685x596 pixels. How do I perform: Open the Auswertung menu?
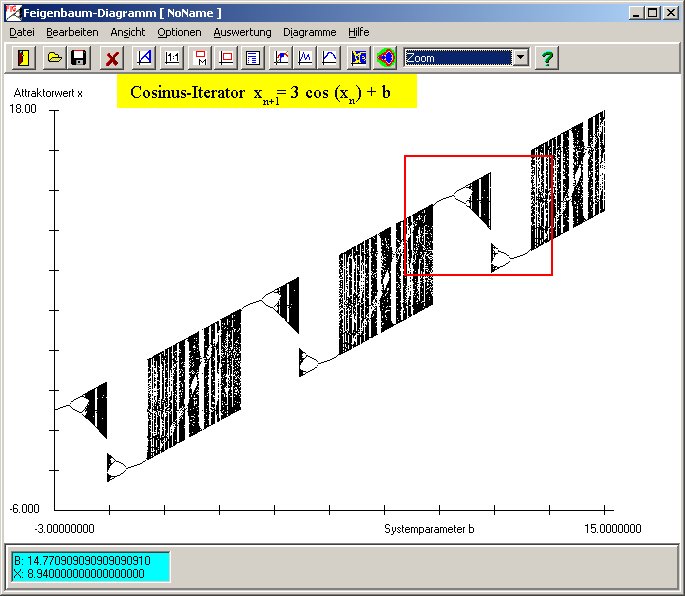(242, 32)
